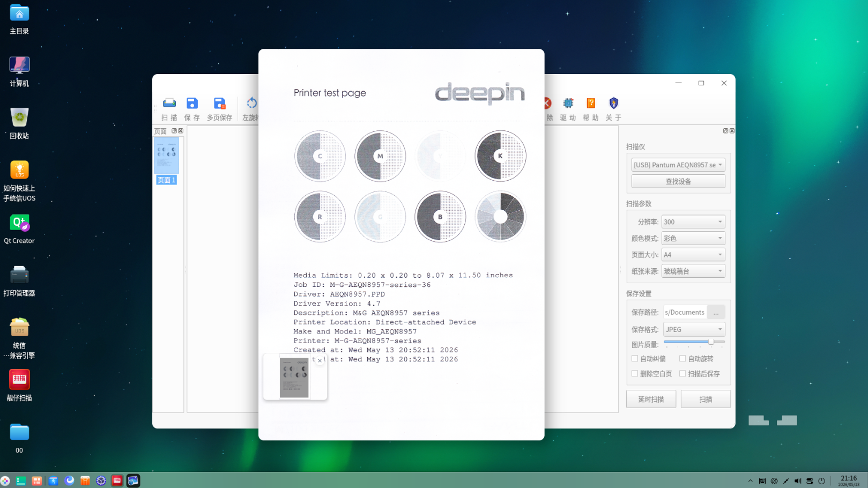Select the 页面 1 thumbnail in pages panel
The image size is (868, 488).
[x=167, y=161]
